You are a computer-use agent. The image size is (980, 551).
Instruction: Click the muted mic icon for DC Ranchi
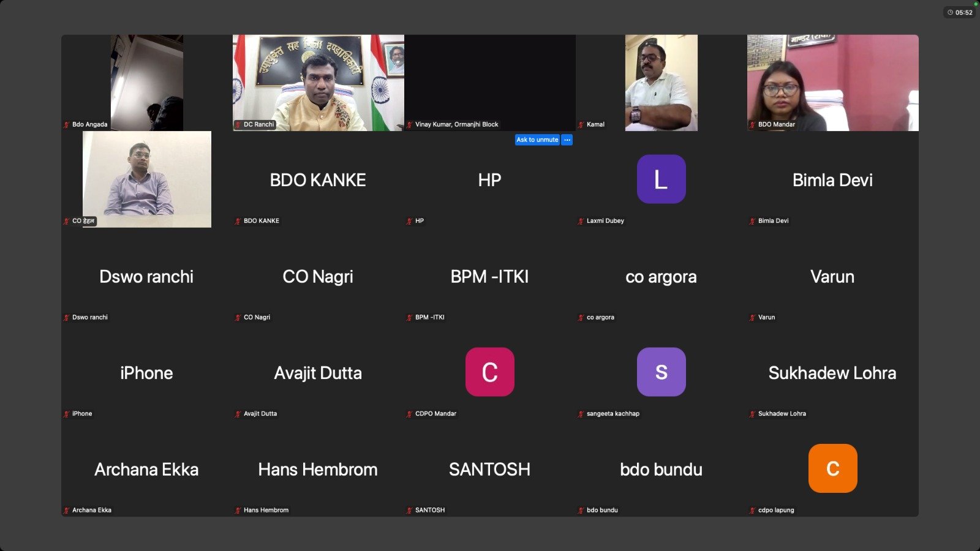[238, 125]
